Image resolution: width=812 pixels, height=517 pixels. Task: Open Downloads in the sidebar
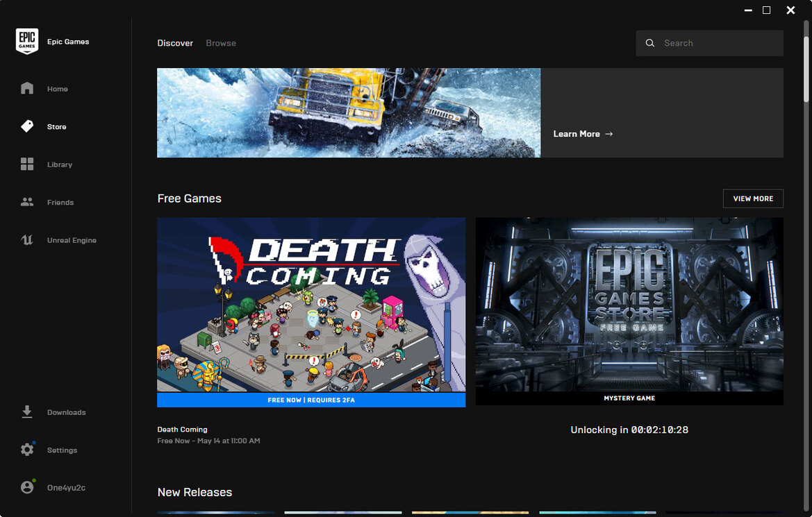pyautogui.click(x=66, y=412)
